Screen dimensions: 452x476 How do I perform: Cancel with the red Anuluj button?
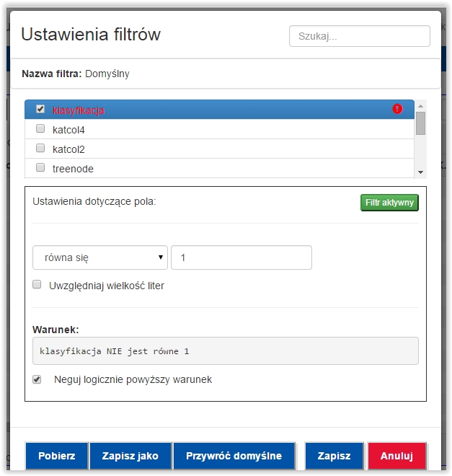click(x=396, y=456)
